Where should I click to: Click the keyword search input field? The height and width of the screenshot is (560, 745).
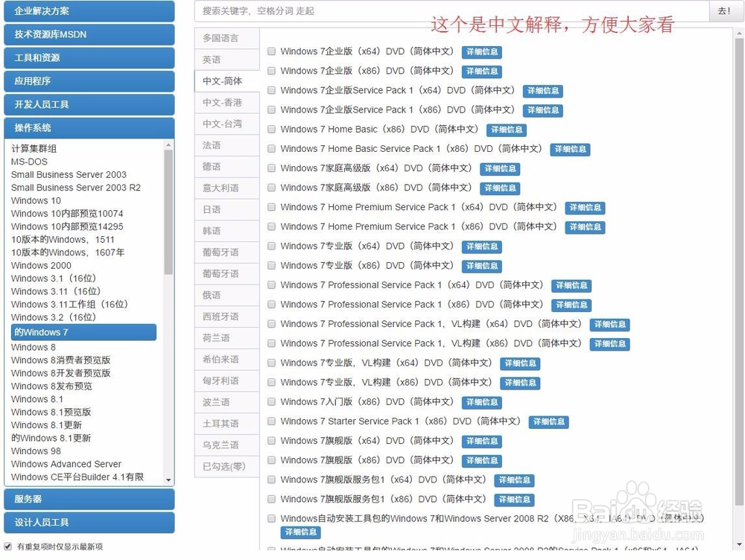452,11
